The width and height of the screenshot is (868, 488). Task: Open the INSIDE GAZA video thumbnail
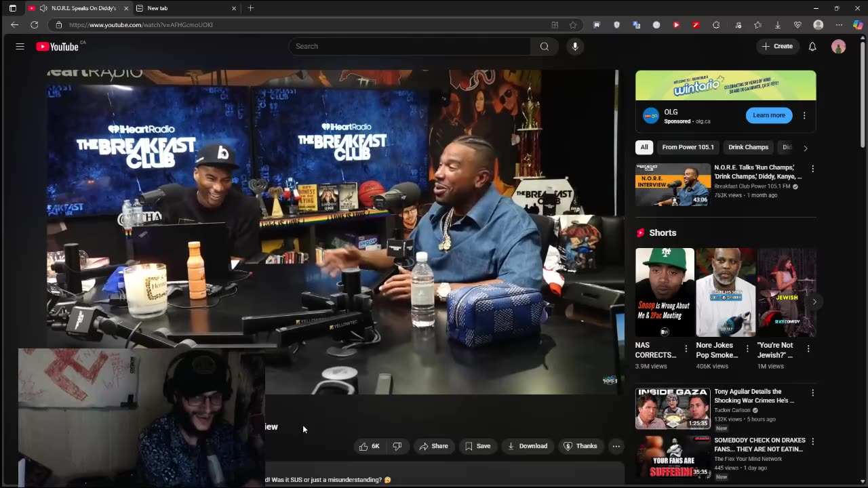673,409
